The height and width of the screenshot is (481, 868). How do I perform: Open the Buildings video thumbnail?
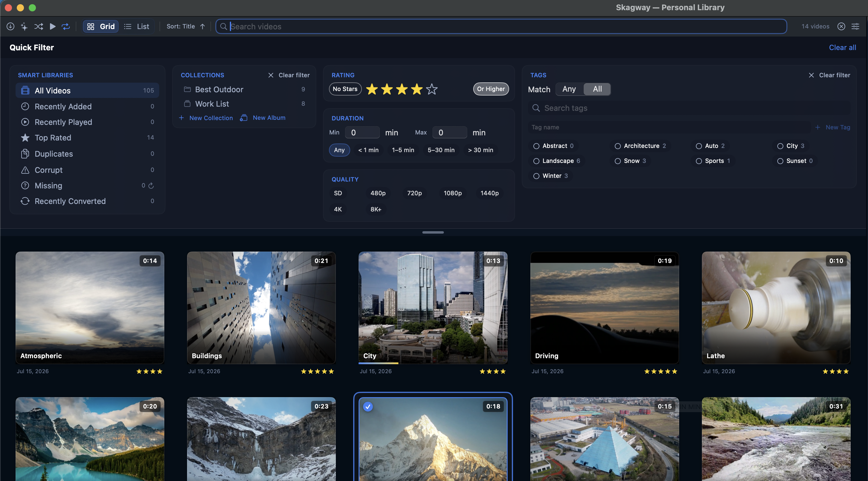point(261,307)
